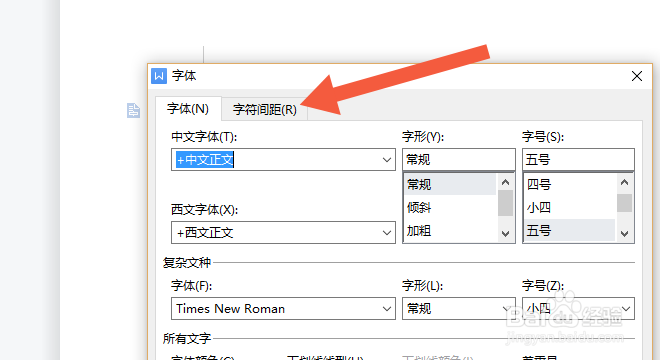
Task: Click the 字号 input showing 五号
Action: 578,160
